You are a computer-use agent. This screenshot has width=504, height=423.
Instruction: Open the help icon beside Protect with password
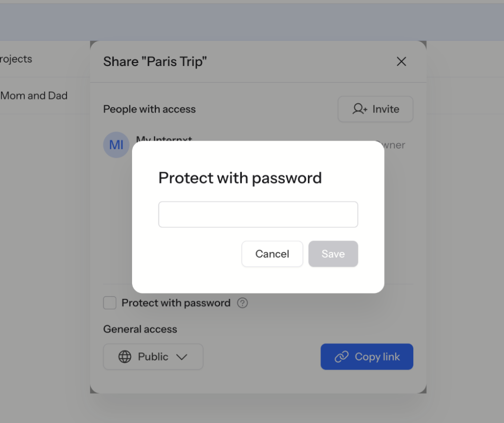tap(242, 303)
